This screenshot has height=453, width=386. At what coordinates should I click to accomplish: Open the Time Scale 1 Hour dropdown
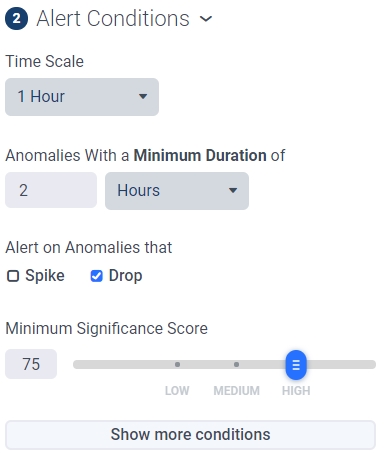pos(82,97)
